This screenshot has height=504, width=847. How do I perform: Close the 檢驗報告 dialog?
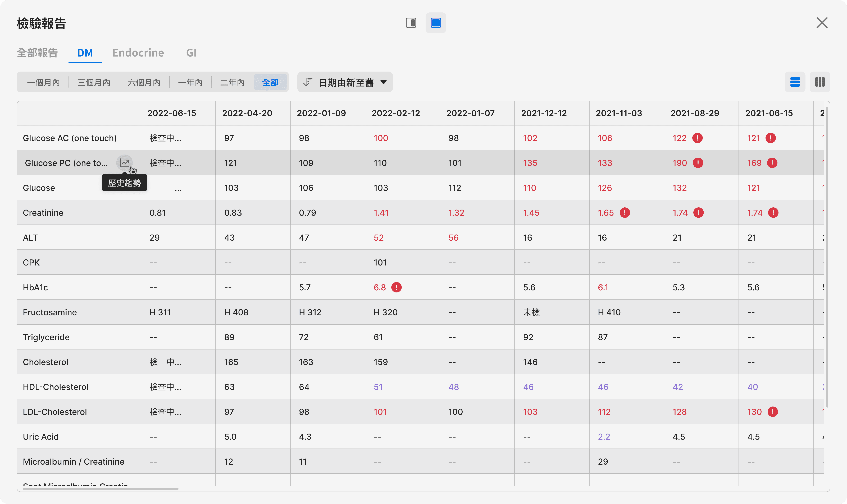822,23
